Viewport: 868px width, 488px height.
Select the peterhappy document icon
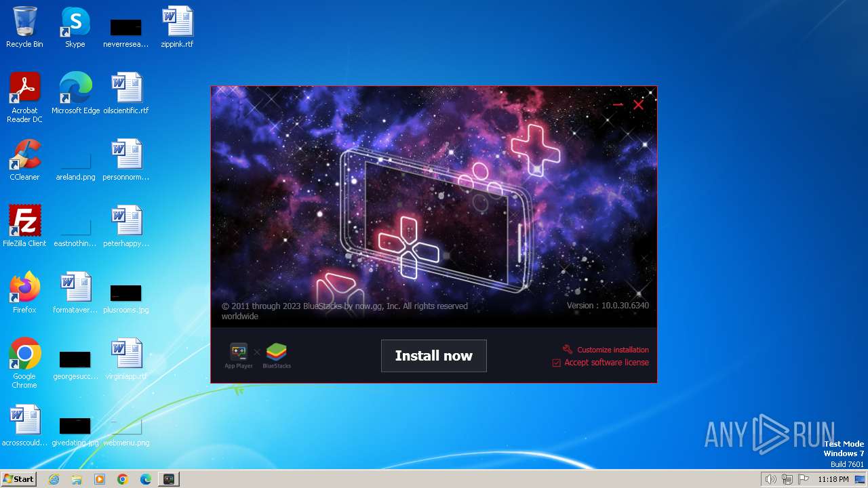click(126, 226)
